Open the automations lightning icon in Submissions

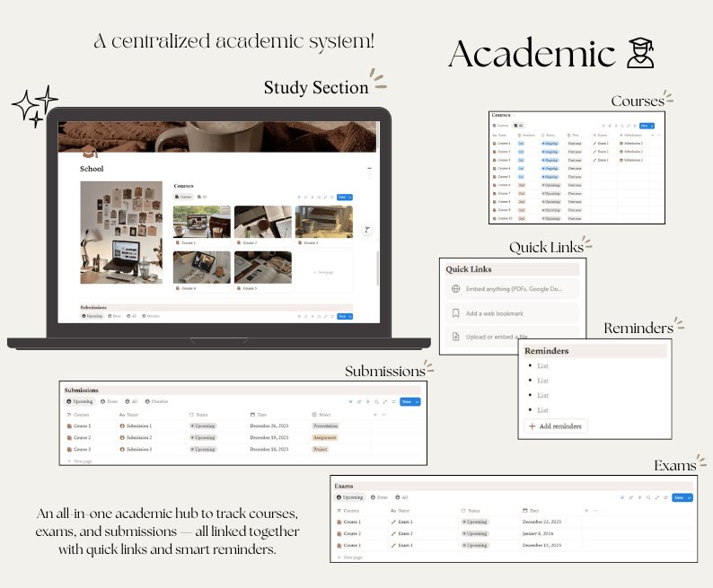[368, 401]
